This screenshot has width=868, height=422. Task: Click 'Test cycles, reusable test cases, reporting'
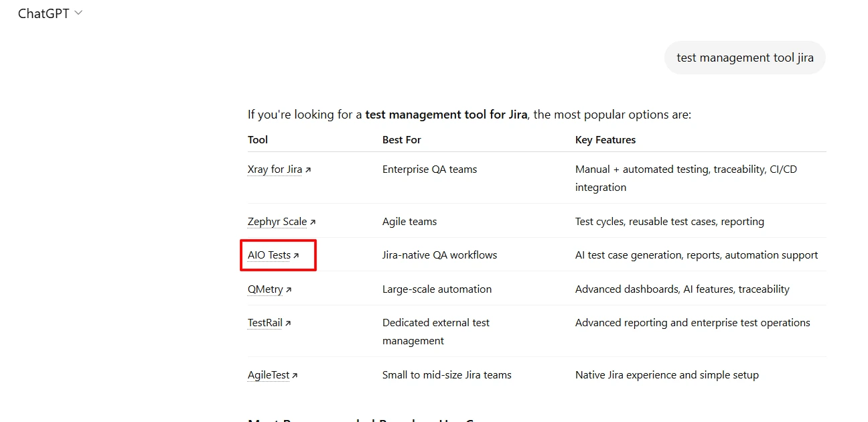(x=670, y=222)
